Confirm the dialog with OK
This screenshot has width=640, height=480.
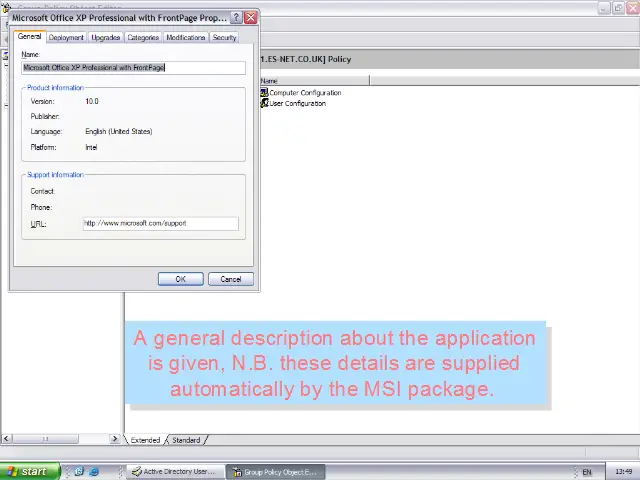pos(180,279)
